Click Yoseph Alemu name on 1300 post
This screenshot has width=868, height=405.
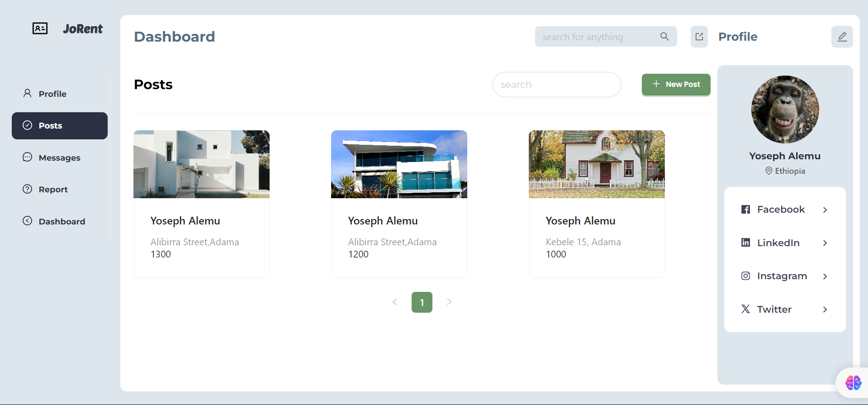tap(185, 221)
